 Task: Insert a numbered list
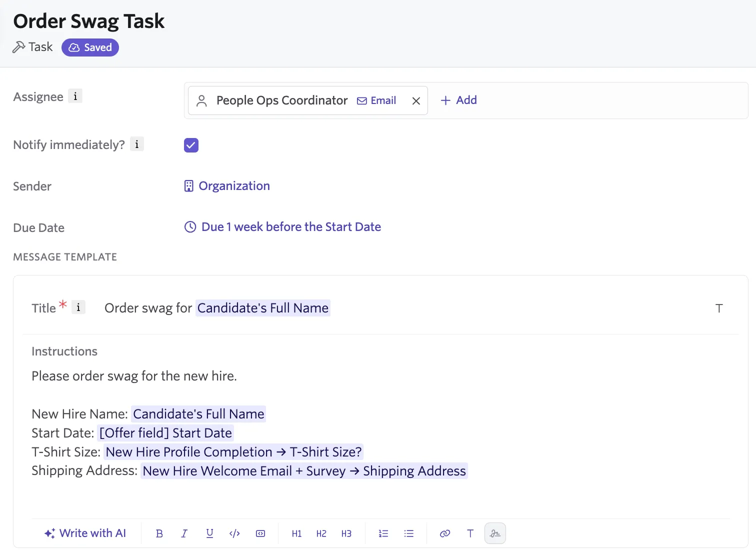point(383,533)
